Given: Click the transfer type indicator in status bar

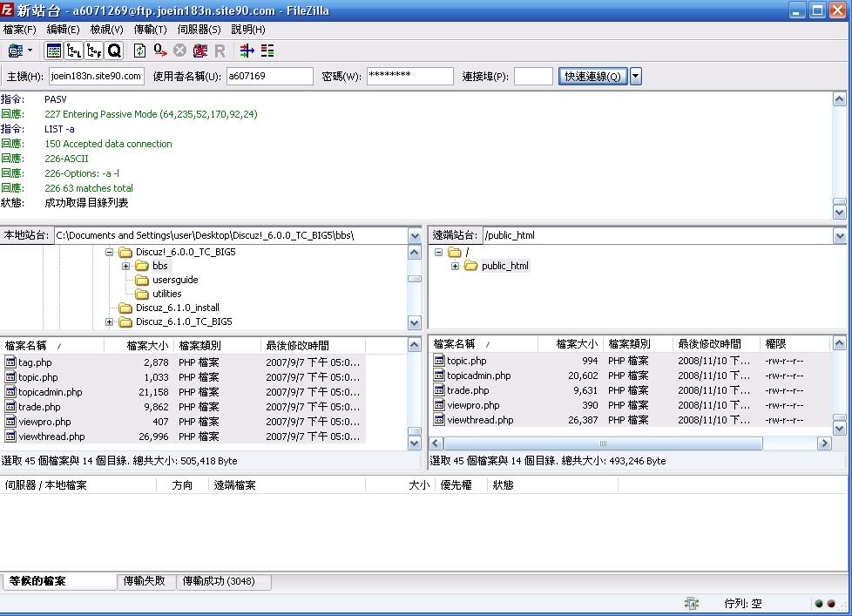Looking at the screenshot, I should pyautogui.click(x=692, y=603).
